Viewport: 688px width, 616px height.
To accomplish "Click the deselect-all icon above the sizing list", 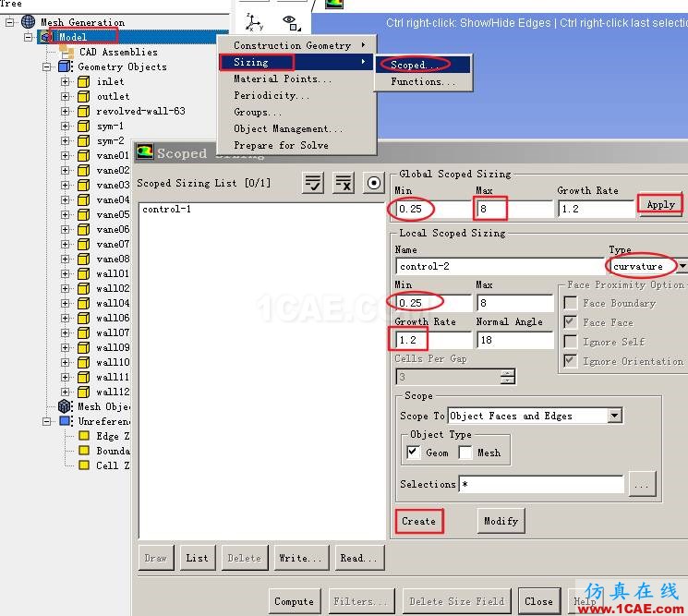I will point(344,183).
